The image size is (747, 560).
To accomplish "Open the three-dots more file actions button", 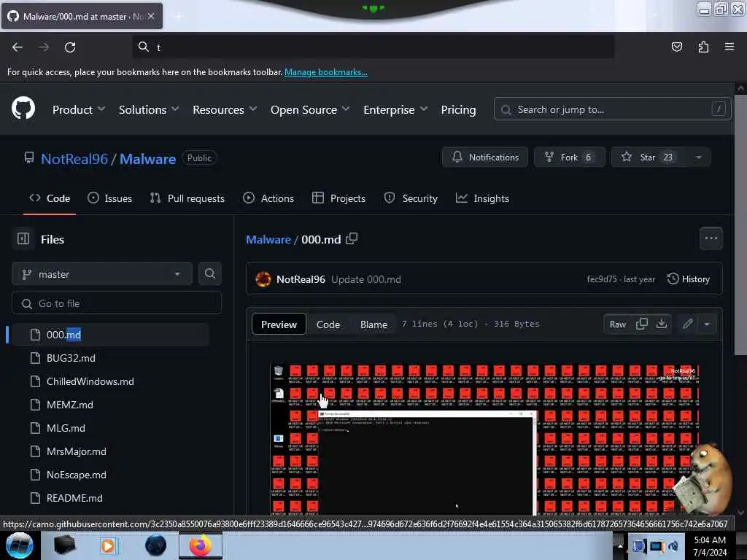I will click(x=711, y=238).
